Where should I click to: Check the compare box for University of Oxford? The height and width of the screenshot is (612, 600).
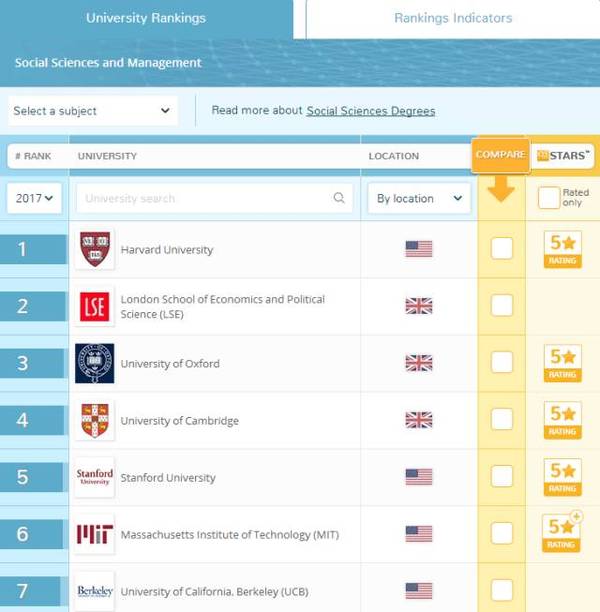click(502, 362)
